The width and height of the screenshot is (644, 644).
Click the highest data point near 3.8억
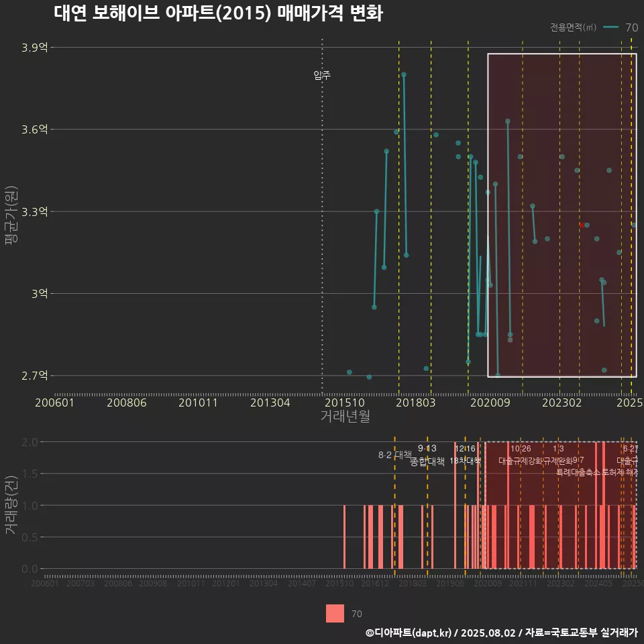point(404,74)
